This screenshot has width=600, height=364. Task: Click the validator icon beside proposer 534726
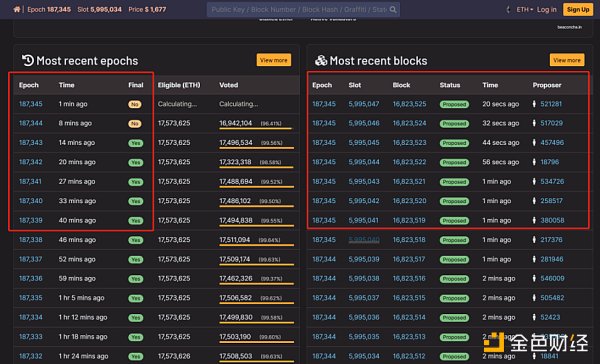pyautogui.click(x=534, y=181)
